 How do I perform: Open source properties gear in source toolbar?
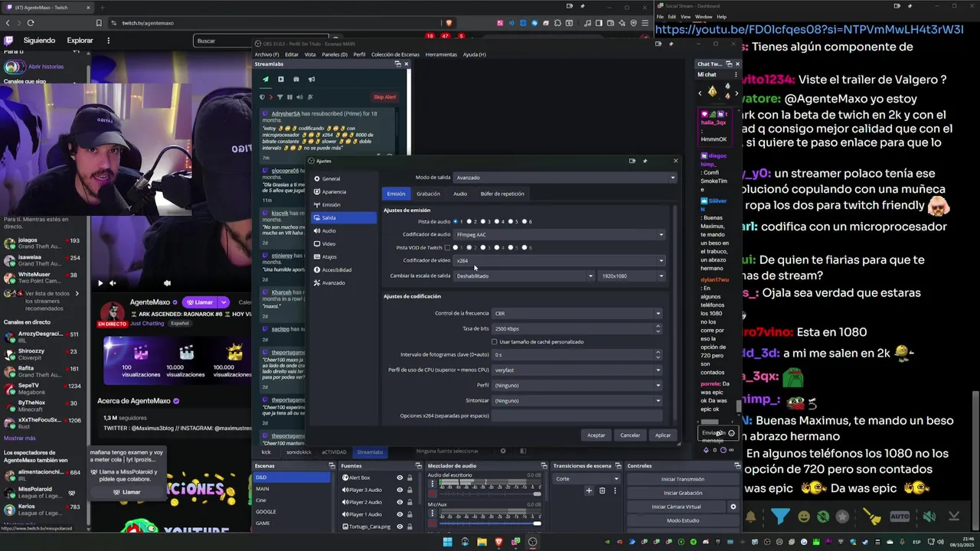point(503,451)
